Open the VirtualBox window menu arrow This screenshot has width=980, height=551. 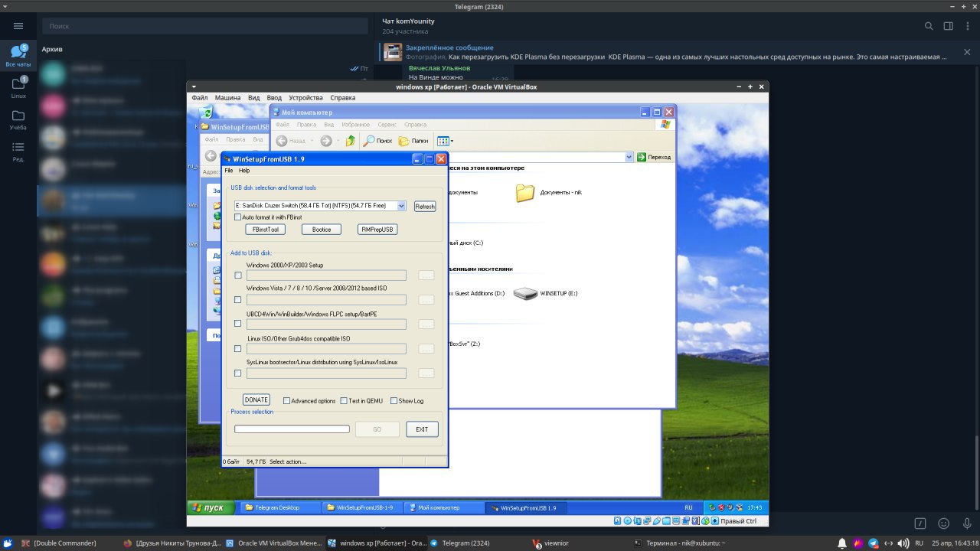(x=194, y=87)
